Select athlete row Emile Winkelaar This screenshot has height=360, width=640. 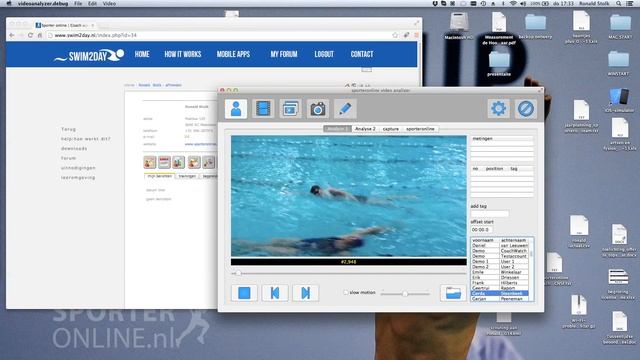(500, 272)
